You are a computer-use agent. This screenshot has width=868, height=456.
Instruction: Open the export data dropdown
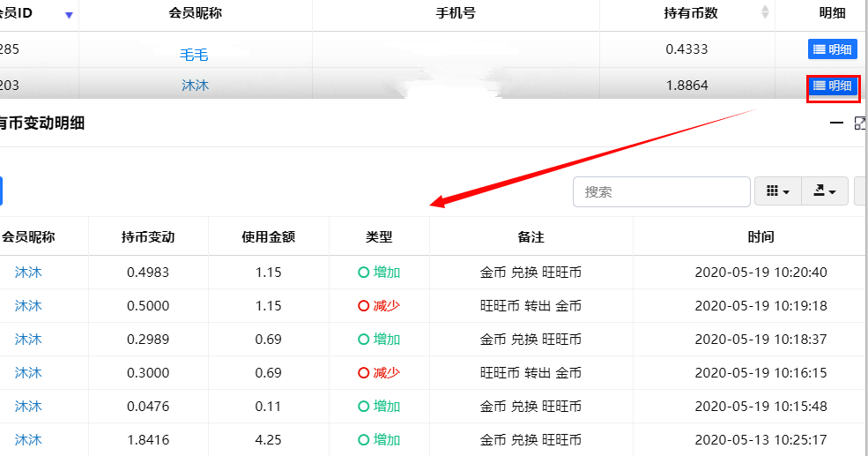click(x=824, y=191)
